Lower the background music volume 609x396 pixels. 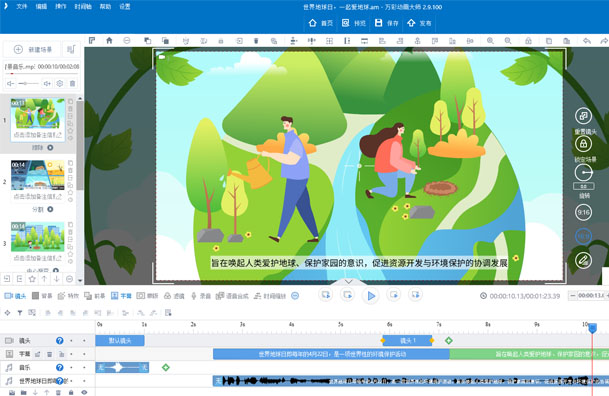pyautogui.click(x=10, y=83)
